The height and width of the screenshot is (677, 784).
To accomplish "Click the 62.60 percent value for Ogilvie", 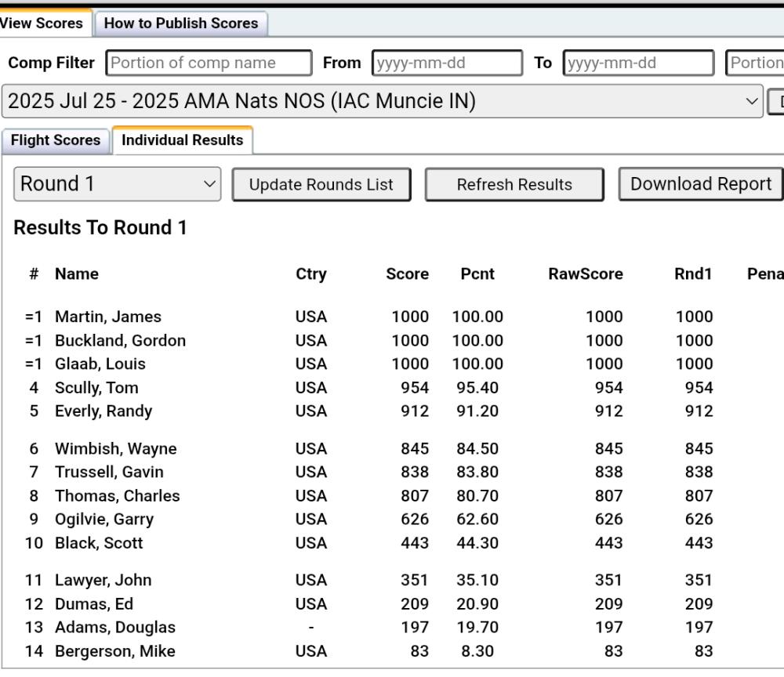I will (477, 520).
